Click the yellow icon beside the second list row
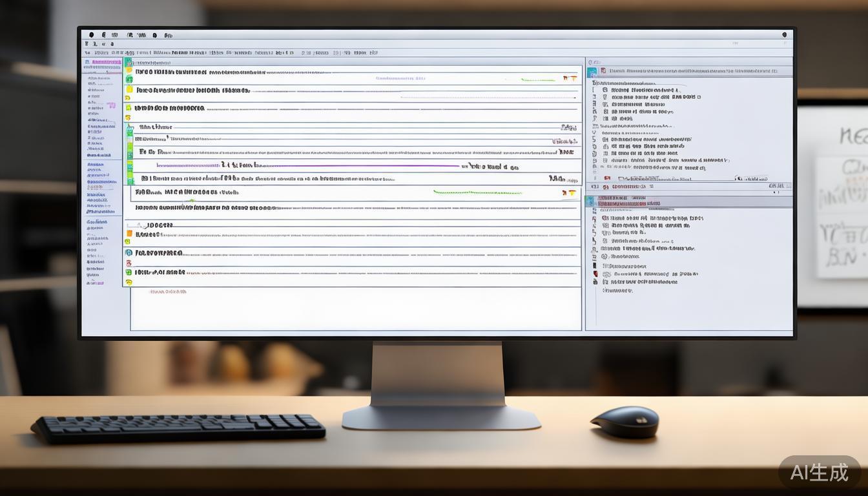The width and height of the screenshot is (868, 496). pos(129,90)
